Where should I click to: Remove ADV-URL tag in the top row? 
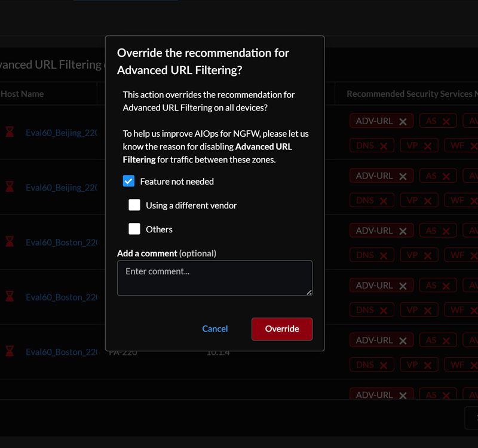coord(403,121)
